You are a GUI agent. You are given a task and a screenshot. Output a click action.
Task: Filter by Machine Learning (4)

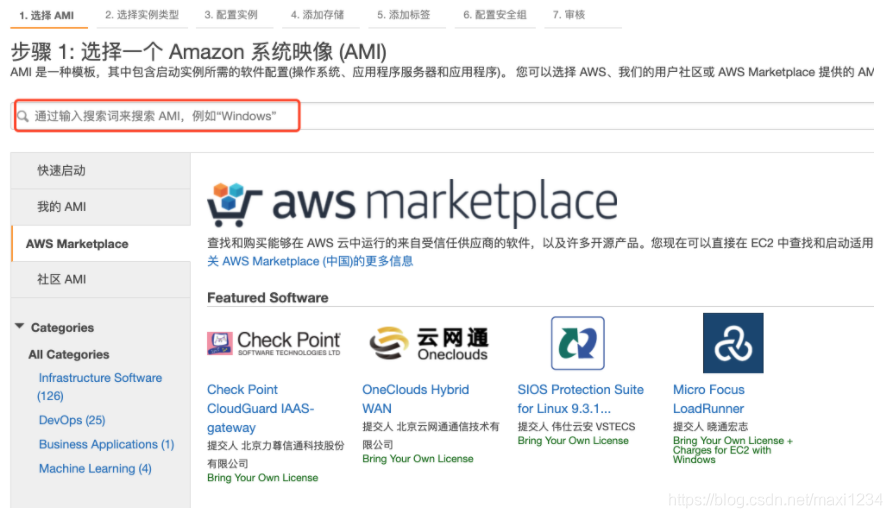click(x=95, y=469)
